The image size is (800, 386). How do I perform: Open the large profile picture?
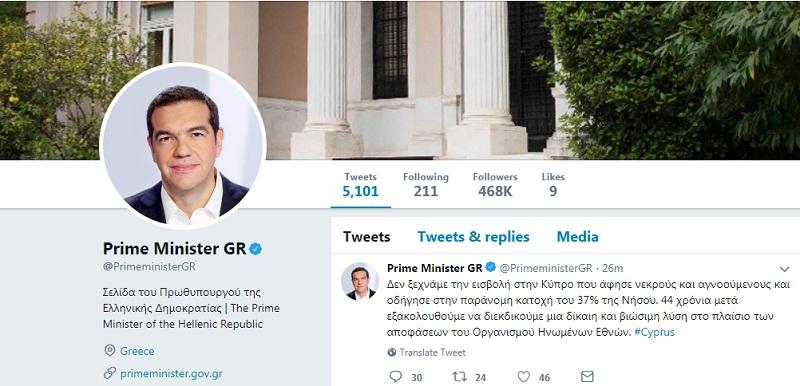click(183, 146)
